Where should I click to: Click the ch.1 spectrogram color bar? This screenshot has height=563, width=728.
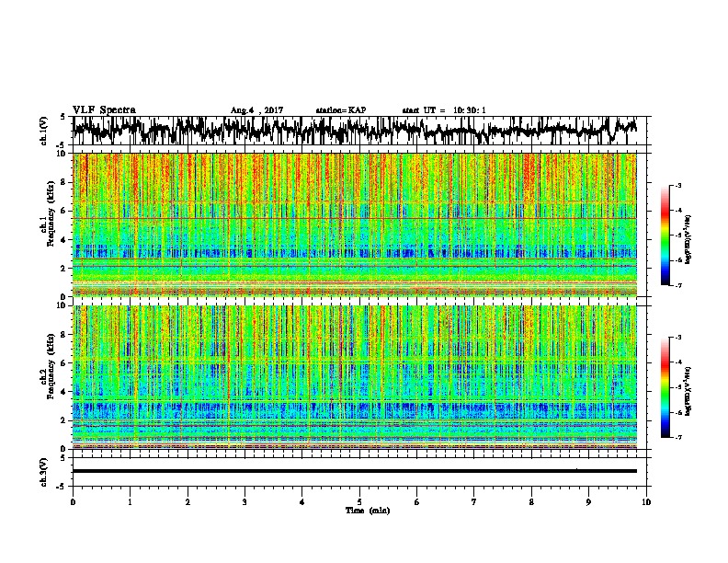tap(665, 236)
